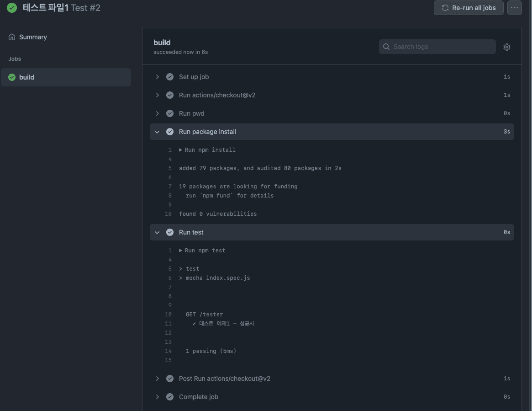Image resolution: width=532 pixels, height=411 pixels.
Task: Click the magnifier icon in Search logs
Action: click(x=386, y=47)
